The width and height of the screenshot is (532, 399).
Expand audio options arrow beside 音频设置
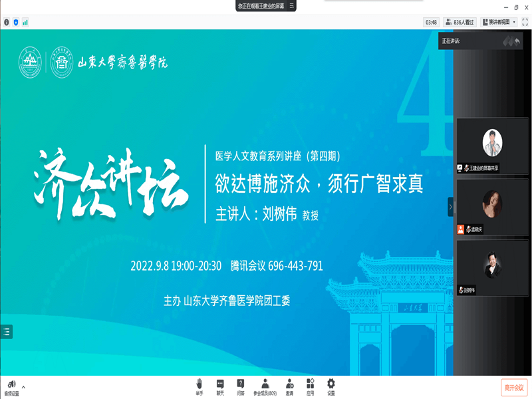coord(24,386)
